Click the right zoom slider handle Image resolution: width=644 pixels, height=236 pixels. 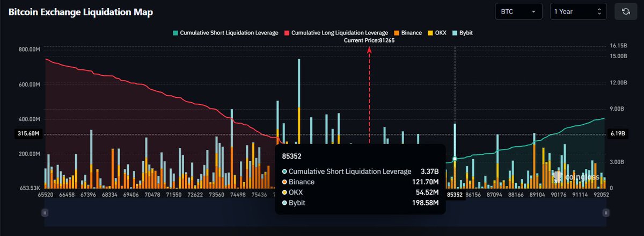[606, 213]
